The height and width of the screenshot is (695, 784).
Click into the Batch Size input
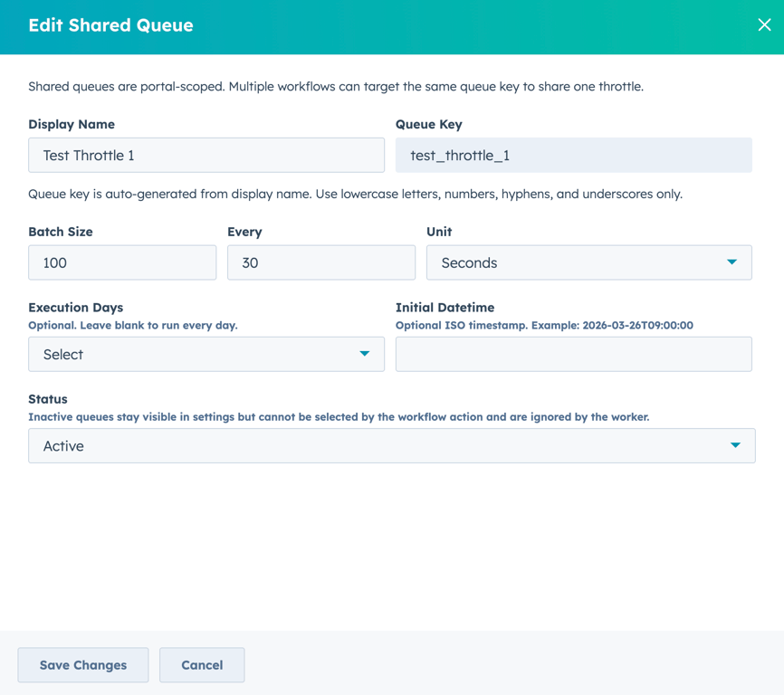122,262
